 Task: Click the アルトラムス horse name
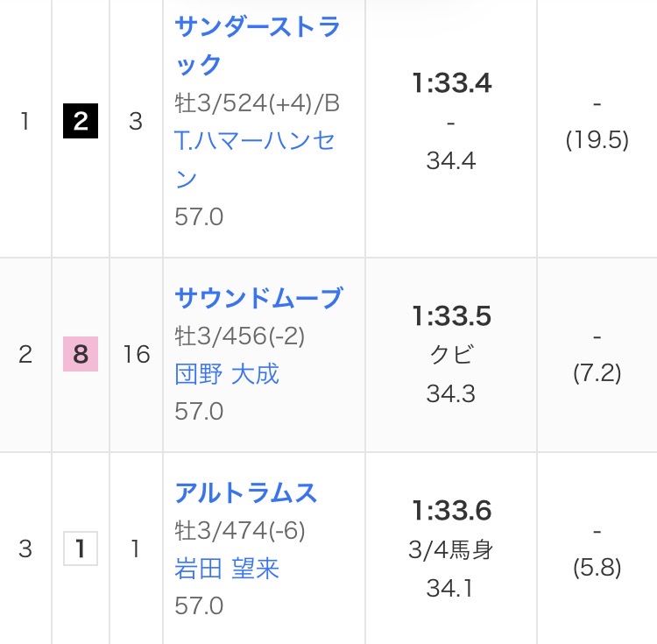point(245,492)
